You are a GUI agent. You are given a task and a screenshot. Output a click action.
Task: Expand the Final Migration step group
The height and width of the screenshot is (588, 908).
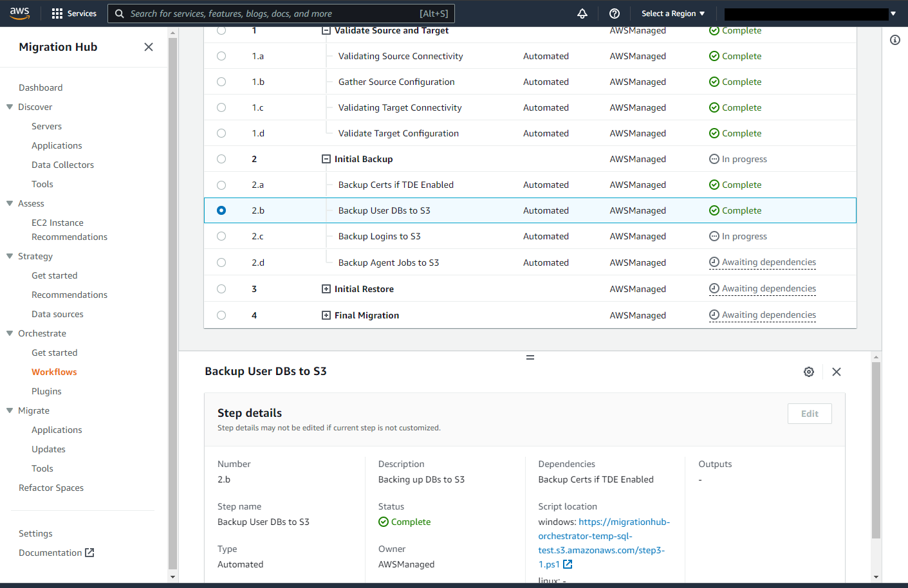pos(326,315)
